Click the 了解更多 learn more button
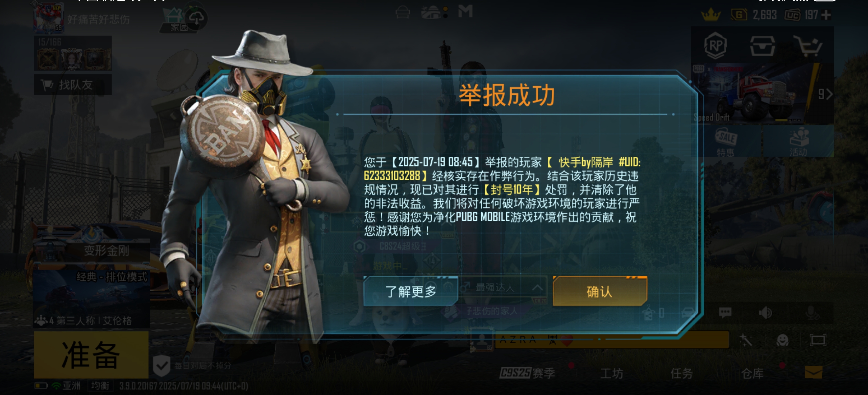Screen dimensions: 868x395 [x=411, y=291]
